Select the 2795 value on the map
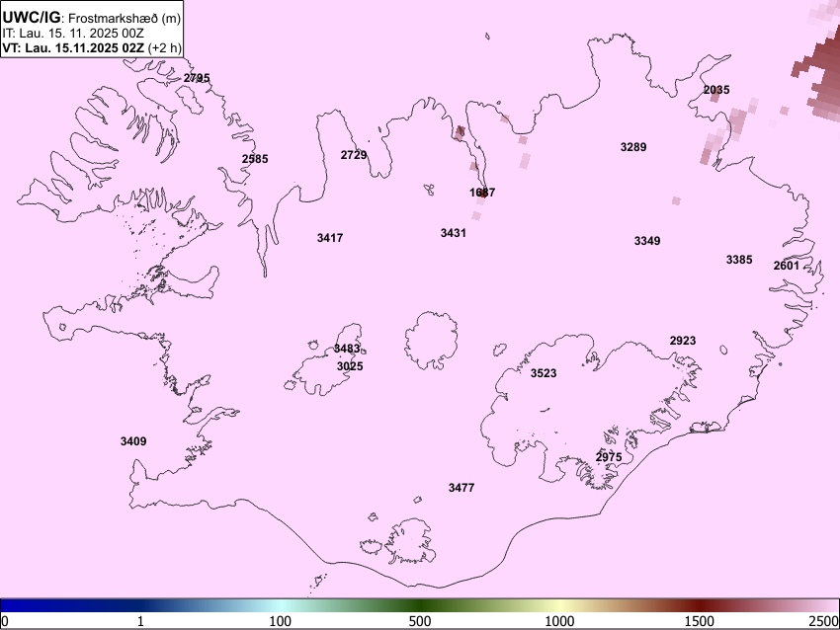The image size is (840, 630). [x=197, y=78]
